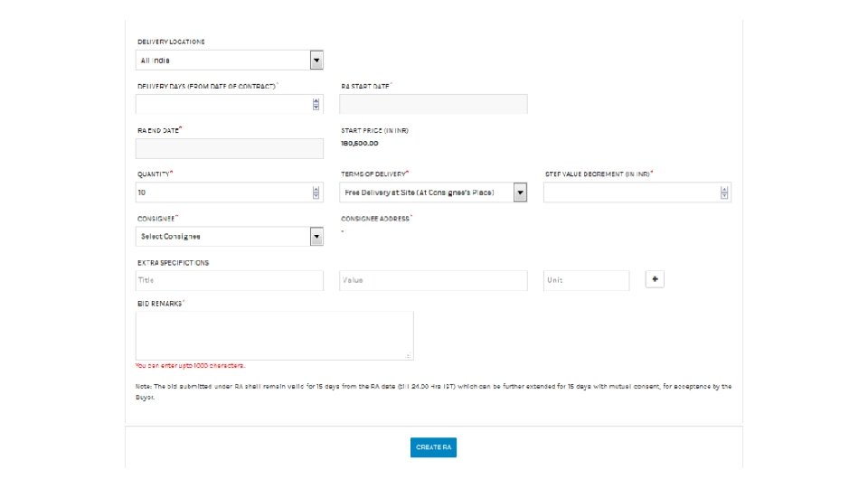The image size is (868, 488).
Task: Click inside the Step Value Decrement input
Action: [x=630, y=192]
